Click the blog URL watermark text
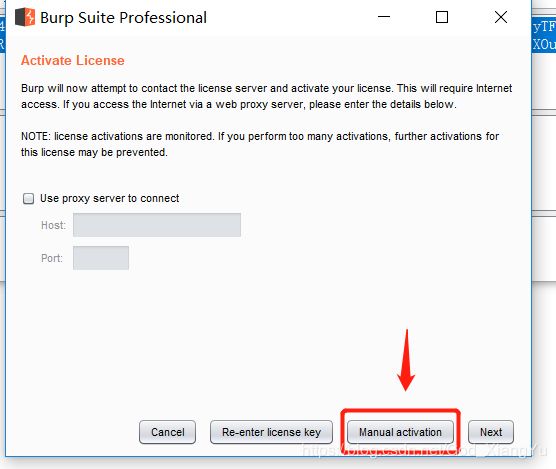Screen dimensions: 556x469 (425, 450)
